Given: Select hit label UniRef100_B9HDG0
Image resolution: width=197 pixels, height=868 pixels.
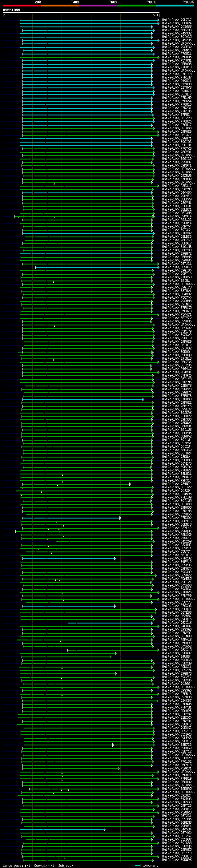Looking at the screenshot, I should coord(177,748).
